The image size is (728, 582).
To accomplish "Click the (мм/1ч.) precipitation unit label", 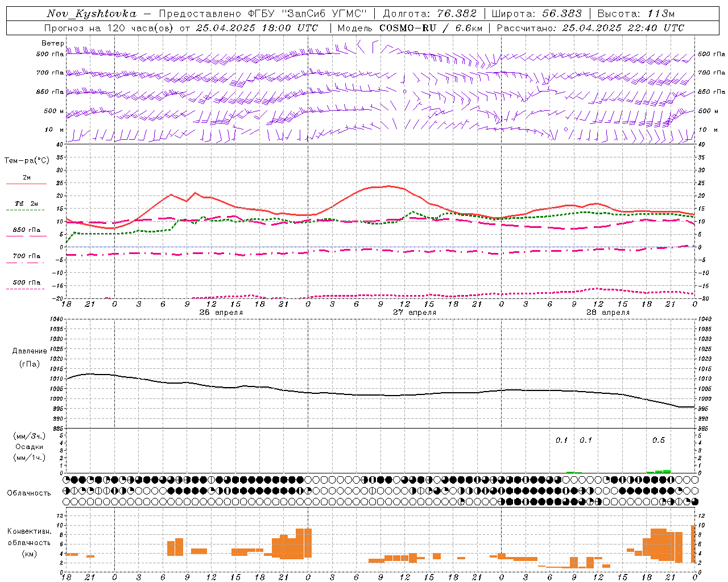I will [x=30, y=458].
